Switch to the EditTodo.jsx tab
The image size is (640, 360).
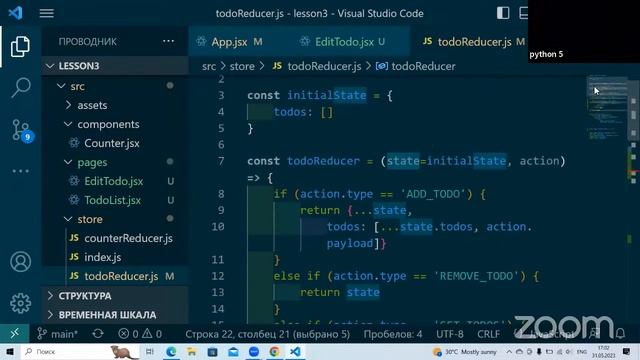pos(344,42)
